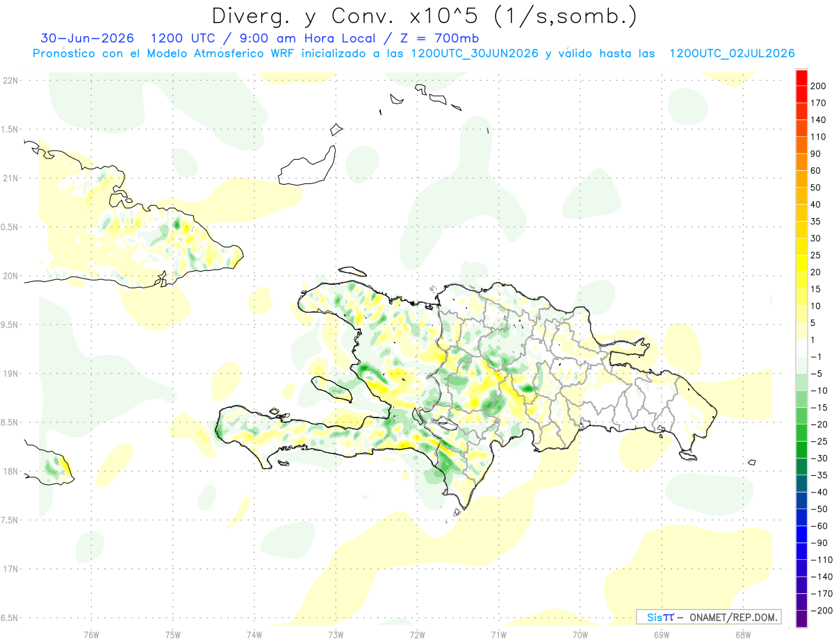Click the '110' colorbar label

(x=818, y=137)
